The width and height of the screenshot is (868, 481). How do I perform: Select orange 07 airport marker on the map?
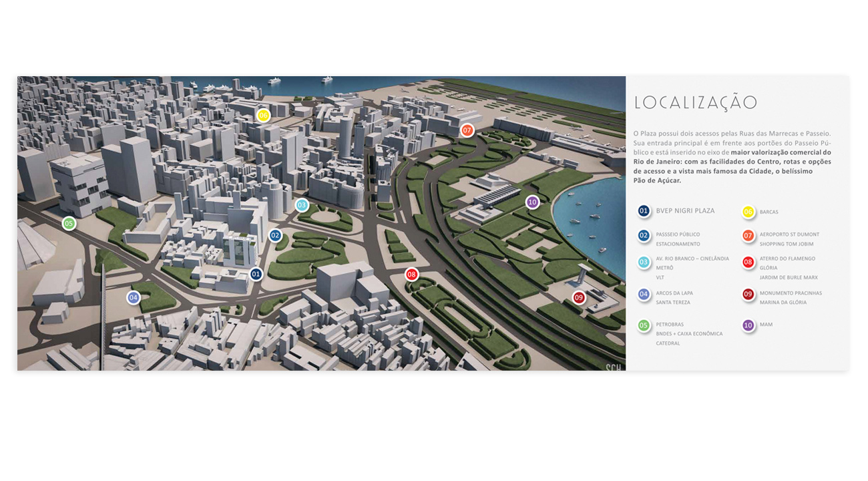click(x=467, y=130)
